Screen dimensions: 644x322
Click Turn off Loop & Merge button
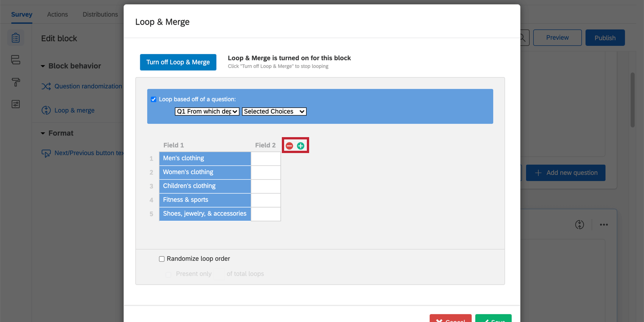178,62
